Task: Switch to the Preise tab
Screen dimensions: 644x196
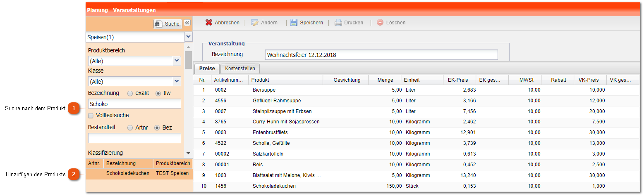Action: (207, 68)
